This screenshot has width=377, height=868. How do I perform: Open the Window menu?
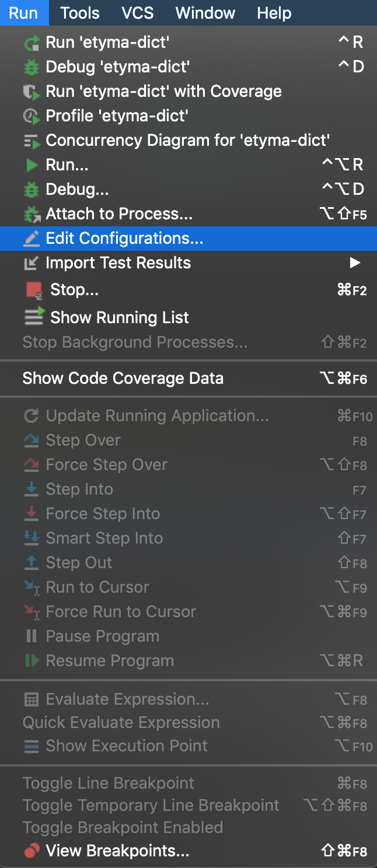[x=205, y=13]
